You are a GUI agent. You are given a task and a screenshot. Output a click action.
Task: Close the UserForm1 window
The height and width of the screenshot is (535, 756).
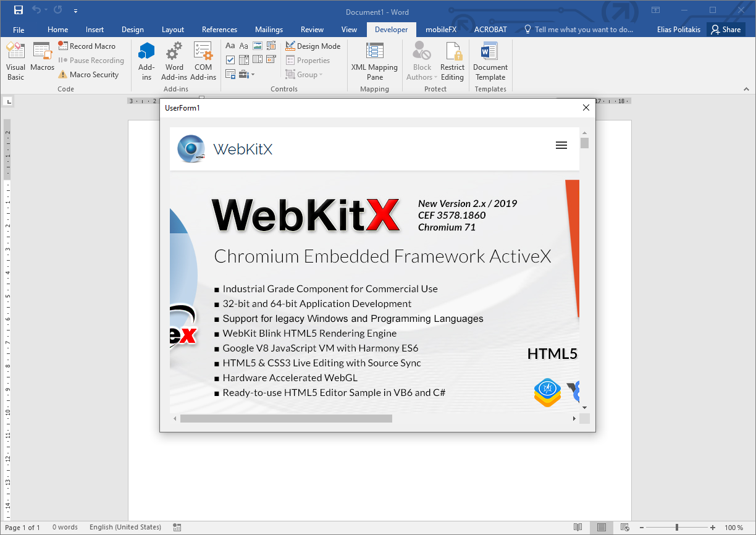click(586, 108)
